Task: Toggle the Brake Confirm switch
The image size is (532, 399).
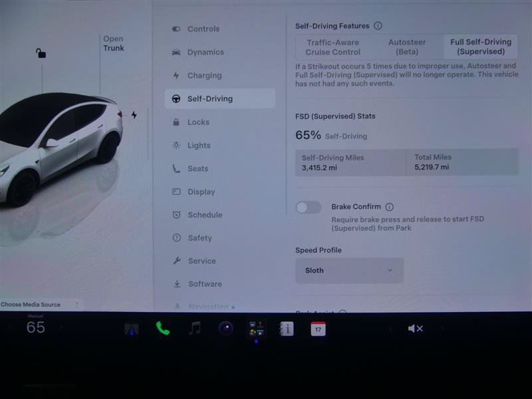Action: coord(308,207)
